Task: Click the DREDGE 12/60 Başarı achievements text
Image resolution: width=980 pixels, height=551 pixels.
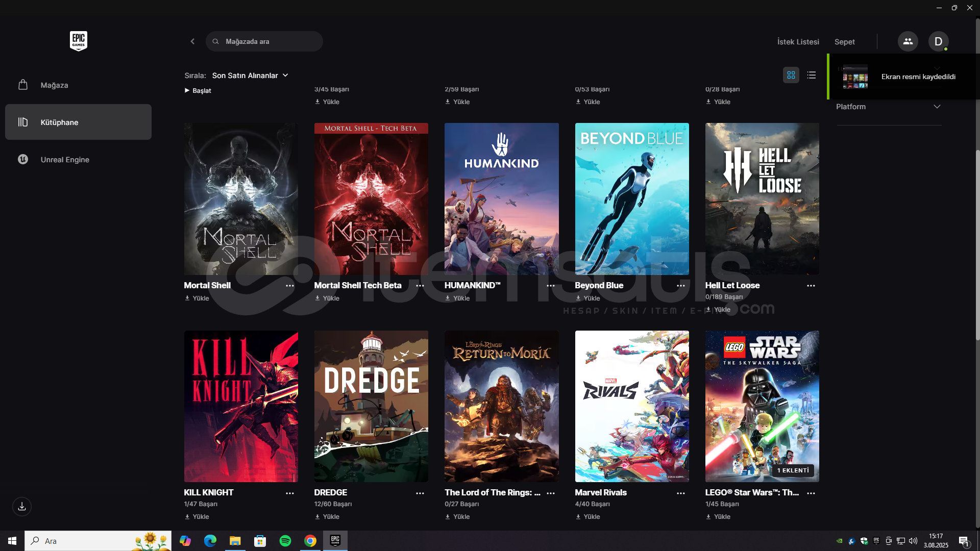Action: tap(333, 504)
